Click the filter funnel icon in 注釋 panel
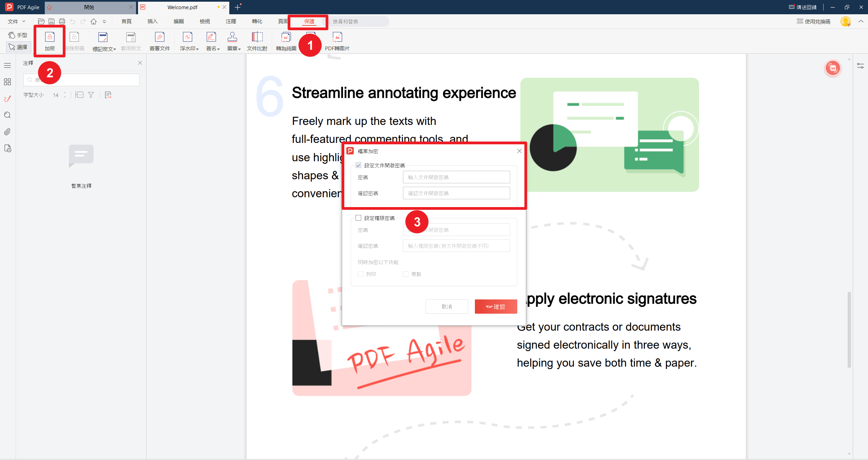The width and height of the screenshot is (868, 460). (x=91, y=95)
